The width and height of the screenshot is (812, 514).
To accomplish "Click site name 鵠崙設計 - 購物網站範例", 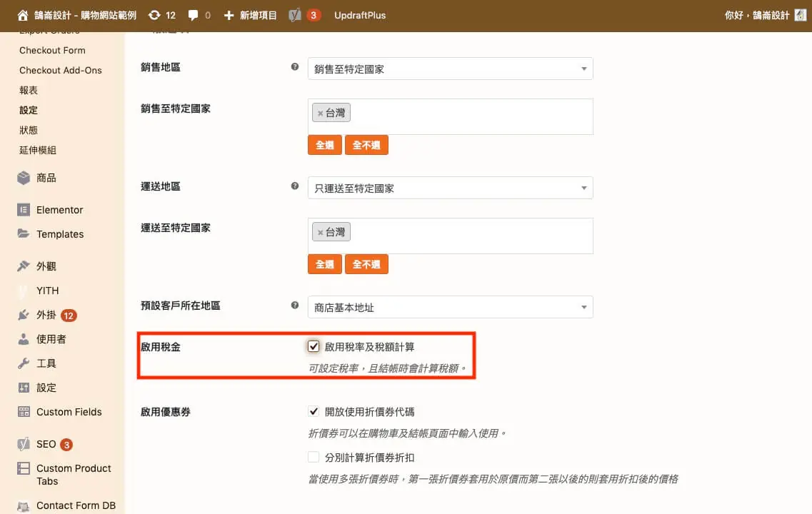I will pyautogui.click(x=86, y=16).
